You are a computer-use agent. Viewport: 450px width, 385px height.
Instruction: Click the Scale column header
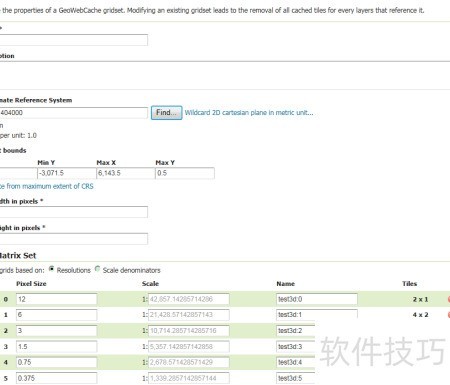[150, 284]
